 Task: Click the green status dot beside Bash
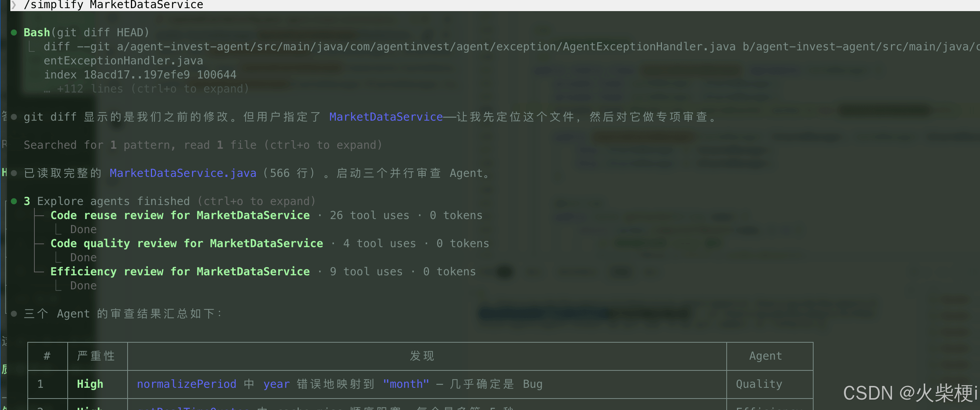14,33
